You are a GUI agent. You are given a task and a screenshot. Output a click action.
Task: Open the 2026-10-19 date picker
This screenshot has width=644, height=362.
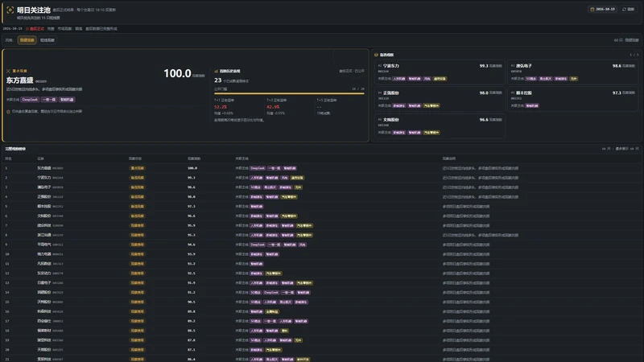click(602, 9)
